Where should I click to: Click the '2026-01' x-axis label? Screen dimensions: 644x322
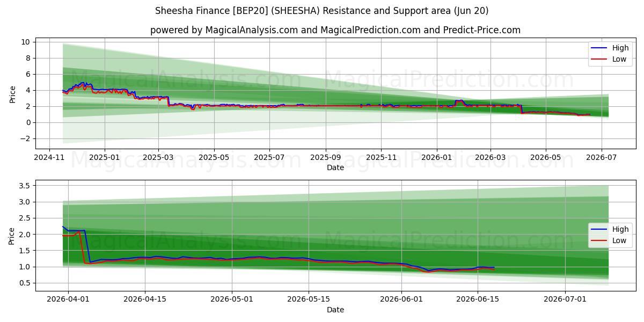tap(436, 159)
